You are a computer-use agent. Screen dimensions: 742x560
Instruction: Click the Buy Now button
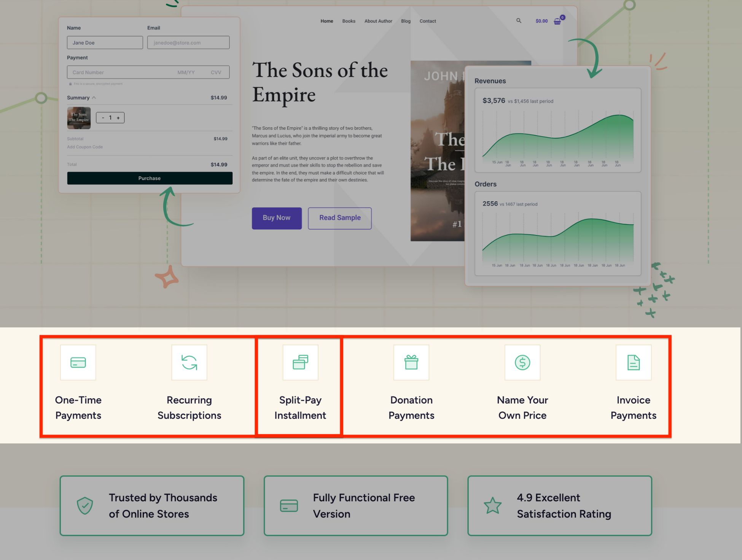pos(276,217)
